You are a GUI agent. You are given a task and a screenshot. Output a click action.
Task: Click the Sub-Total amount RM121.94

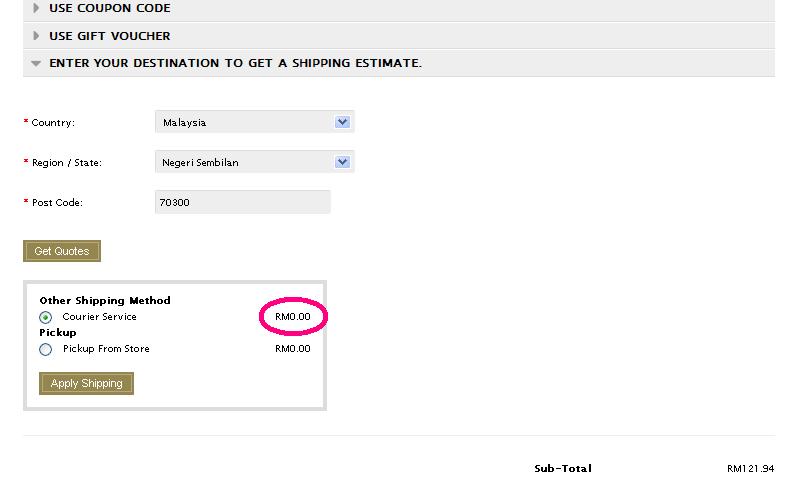point(750,469)
